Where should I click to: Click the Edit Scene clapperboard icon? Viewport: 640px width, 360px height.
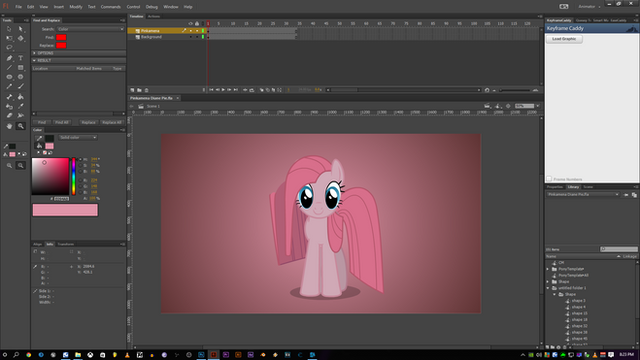click(x=487, y=106)
